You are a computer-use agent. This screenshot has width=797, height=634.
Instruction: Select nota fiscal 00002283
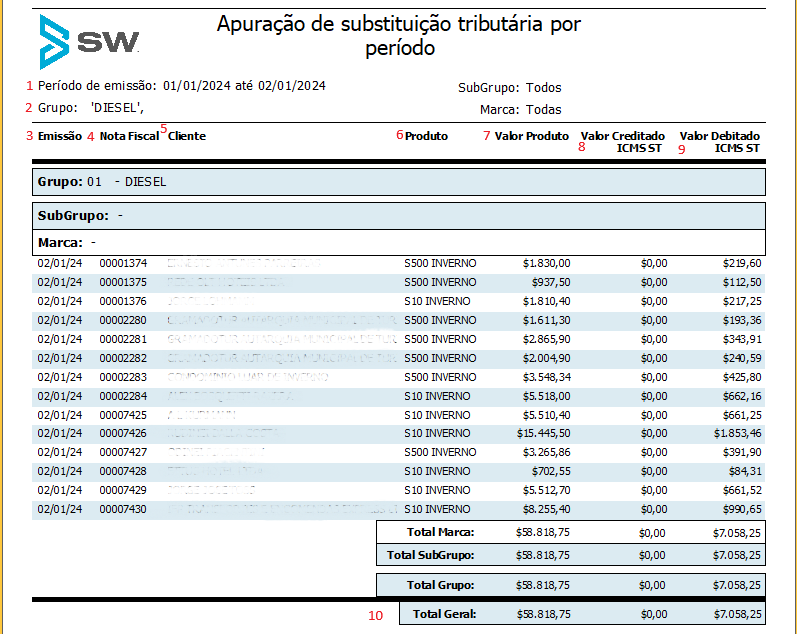[x=123, y=377]
